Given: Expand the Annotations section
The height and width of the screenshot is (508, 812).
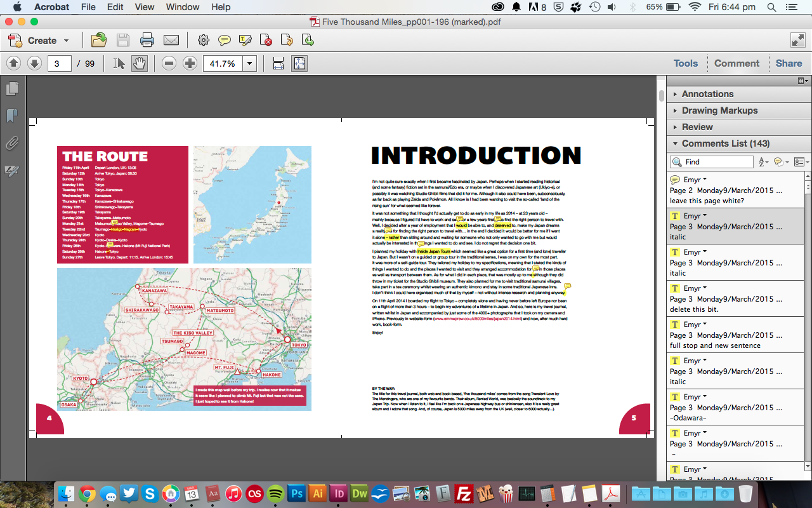Looking at the screenshot, I should pyautogui.click(x=707, y=94).
